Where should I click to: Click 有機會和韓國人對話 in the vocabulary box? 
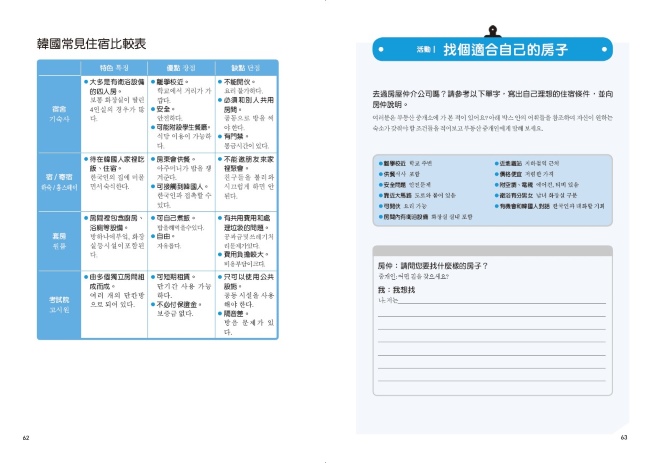[522, 206]
